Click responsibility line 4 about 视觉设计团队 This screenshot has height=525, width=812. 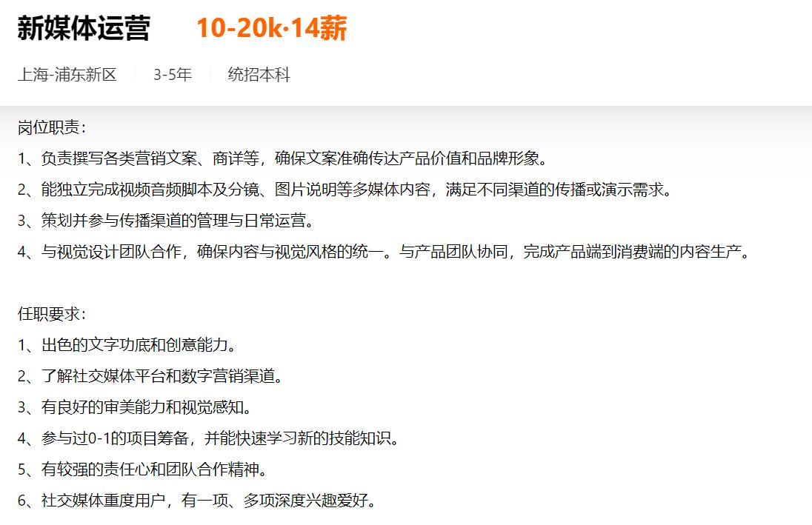point(384,252)
